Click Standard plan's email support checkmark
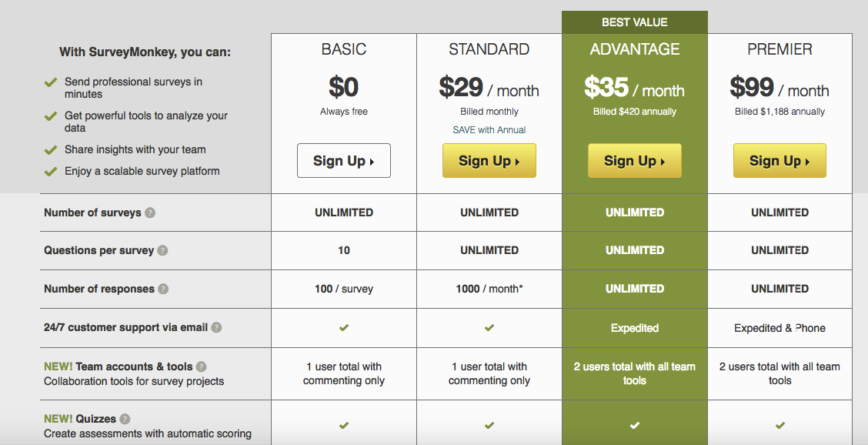The image size is (868, 445). pyautogui.click(x=489, y=327)
